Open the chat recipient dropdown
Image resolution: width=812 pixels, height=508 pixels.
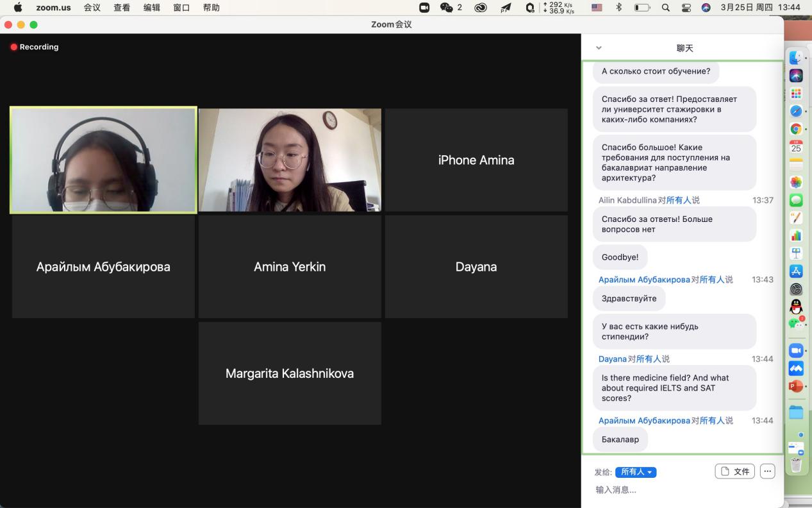[635, 472]
